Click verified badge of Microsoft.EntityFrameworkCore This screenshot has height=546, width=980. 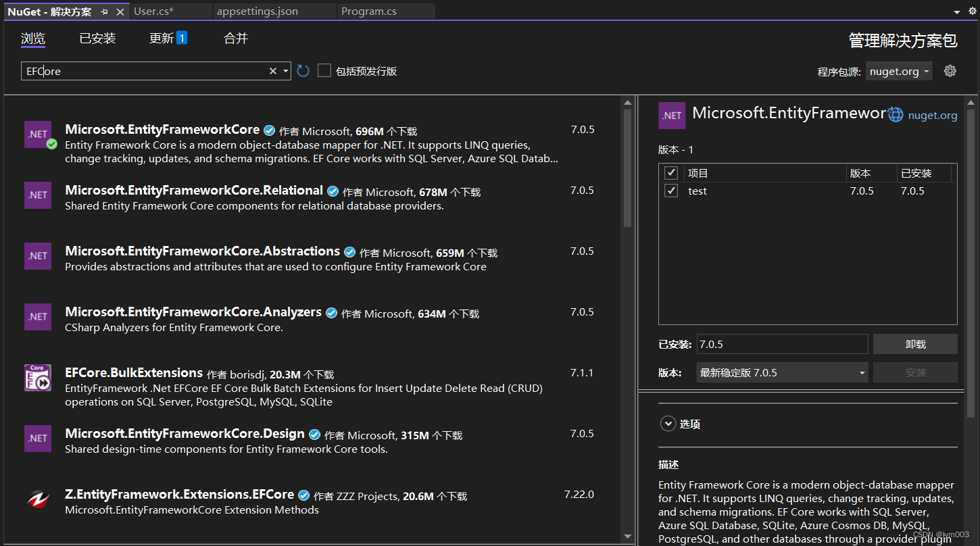click(x=269, y=130)
